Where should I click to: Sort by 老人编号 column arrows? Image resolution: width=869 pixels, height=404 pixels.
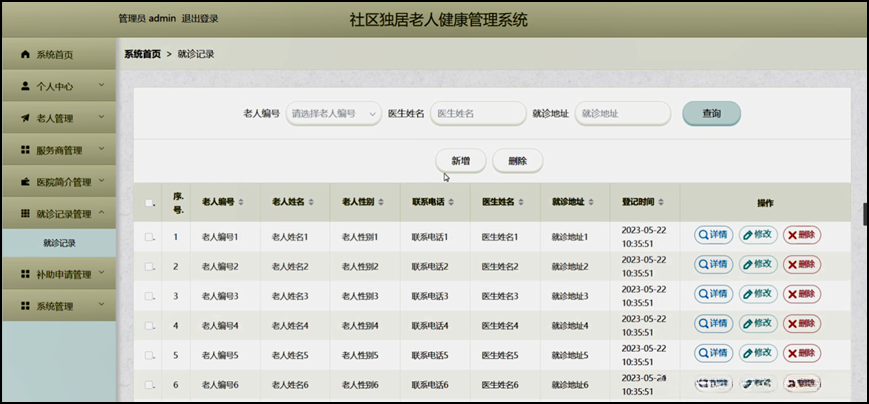241,203
